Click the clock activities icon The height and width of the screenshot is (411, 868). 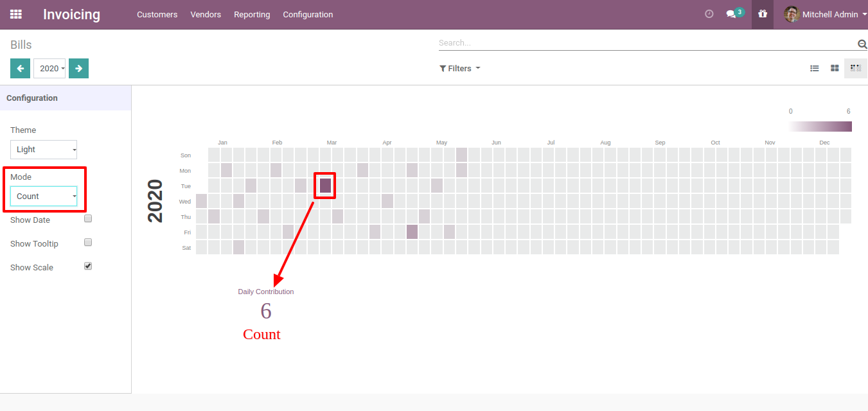click(709, 14)
